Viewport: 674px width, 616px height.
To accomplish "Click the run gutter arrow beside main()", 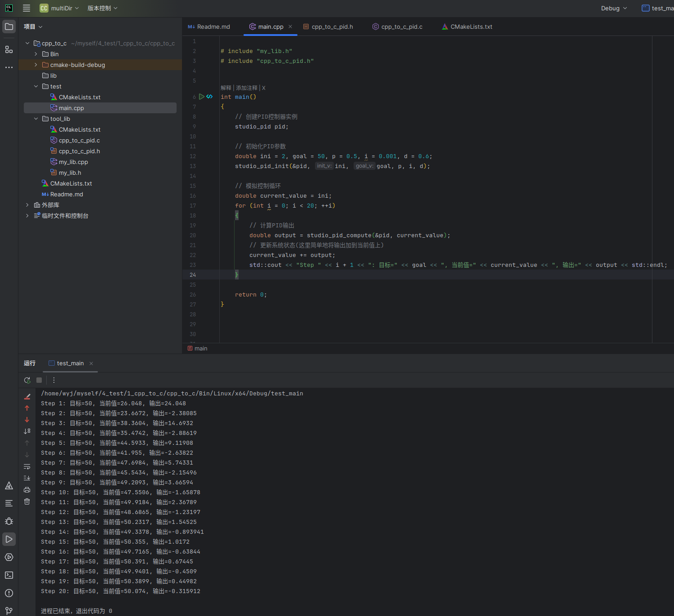I will [x=202, y=97].
